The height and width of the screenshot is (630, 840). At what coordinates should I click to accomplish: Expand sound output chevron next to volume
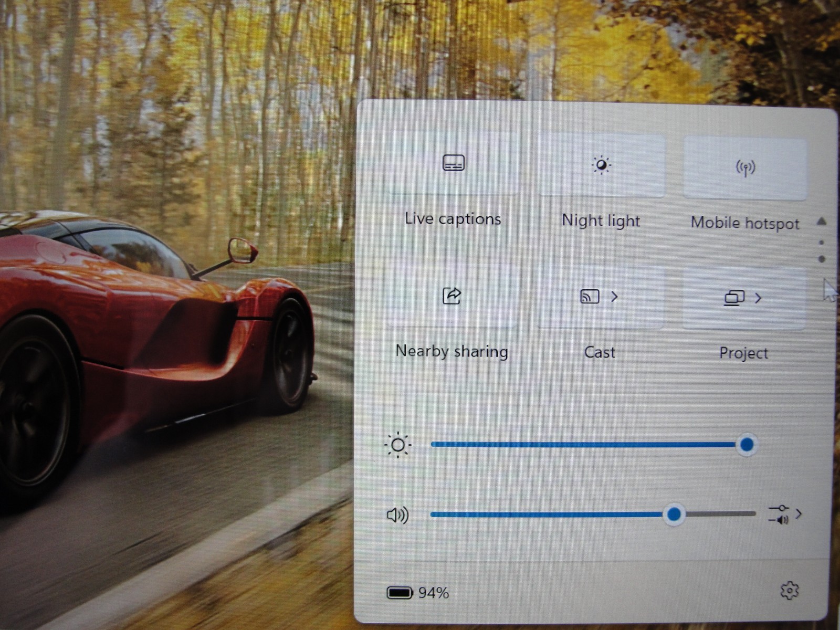coord(799,514)
